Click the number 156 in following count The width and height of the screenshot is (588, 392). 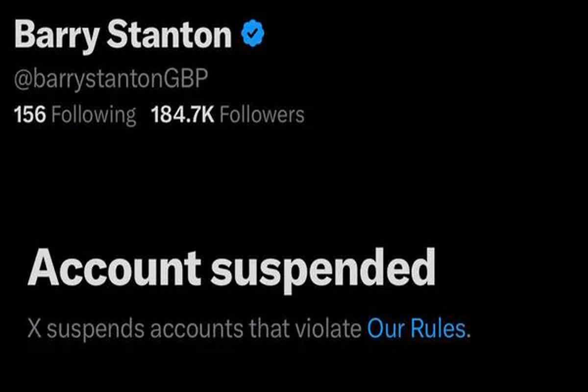pyautogui.click(x=30, y=115)
